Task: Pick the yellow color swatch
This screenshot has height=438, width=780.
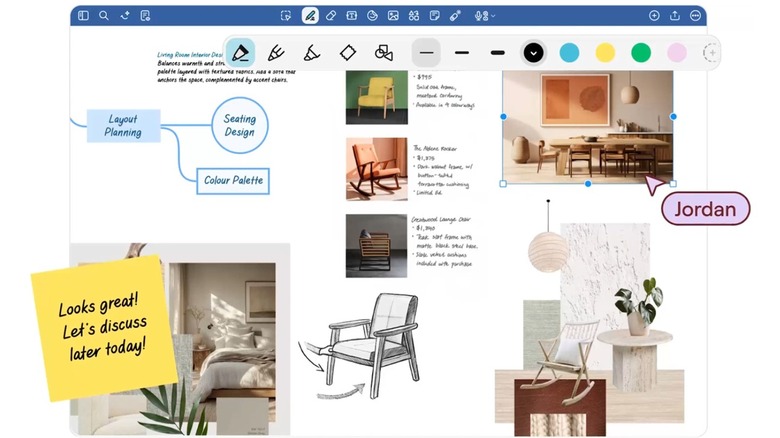Action: coord(605,53)
